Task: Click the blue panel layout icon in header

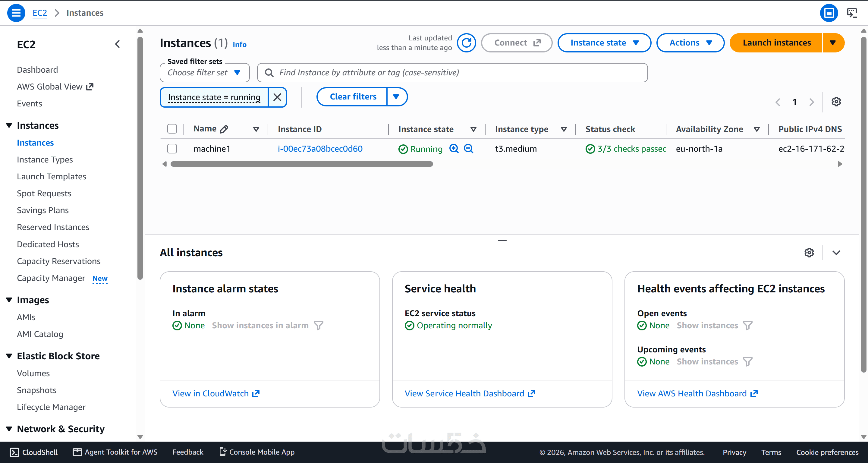Action: (829, 13)
